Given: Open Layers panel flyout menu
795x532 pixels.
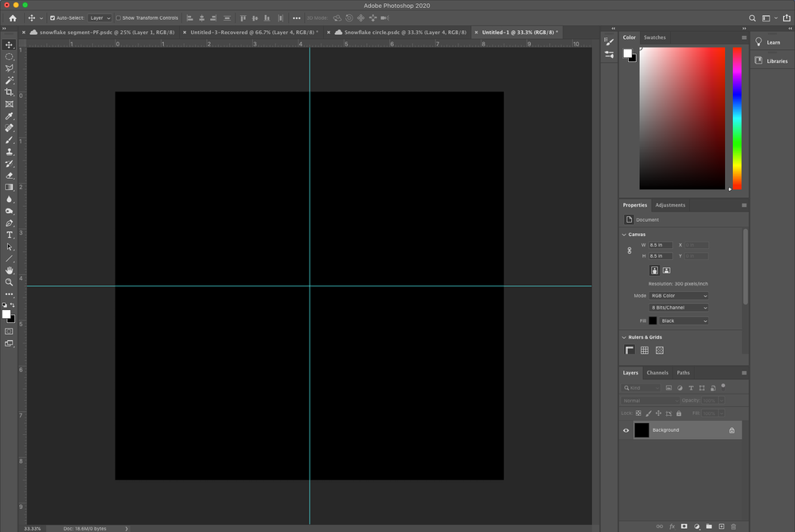Looking at the screenshot, I should pos(744,373).
